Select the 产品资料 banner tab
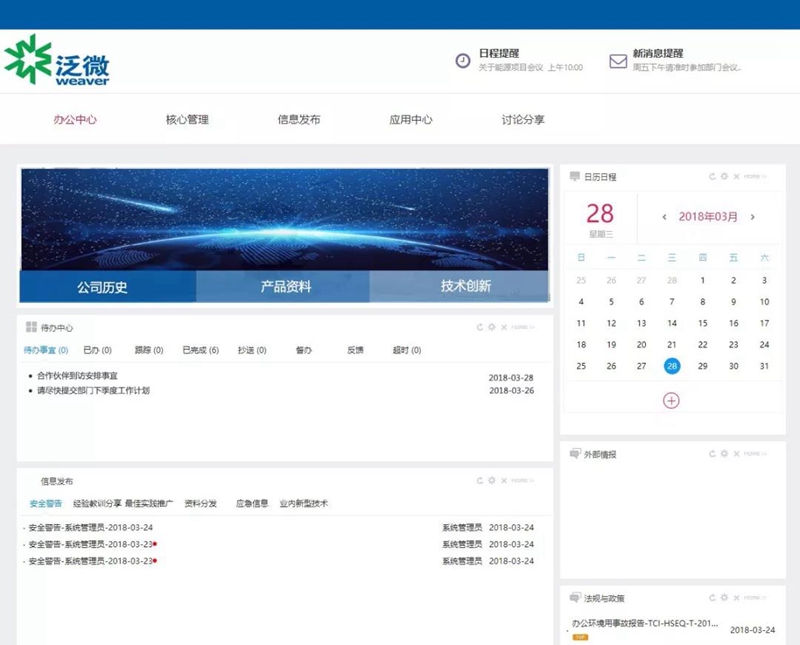 pyautogui.click(x=284, y=286)
